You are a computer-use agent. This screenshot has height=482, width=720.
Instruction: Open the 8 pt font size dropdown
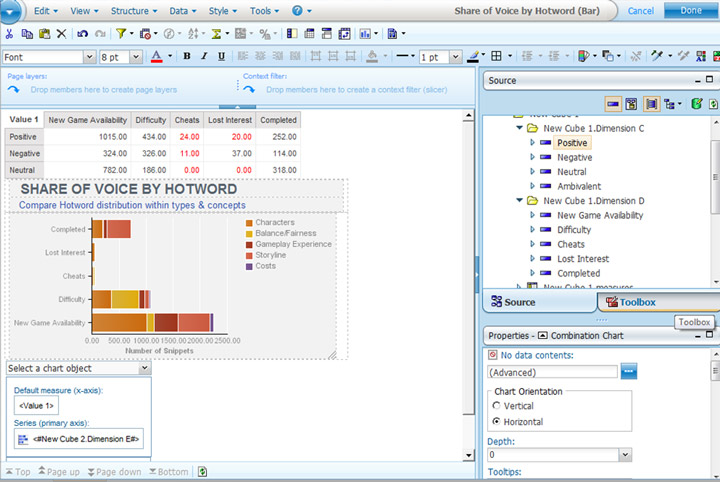(135, 57)
